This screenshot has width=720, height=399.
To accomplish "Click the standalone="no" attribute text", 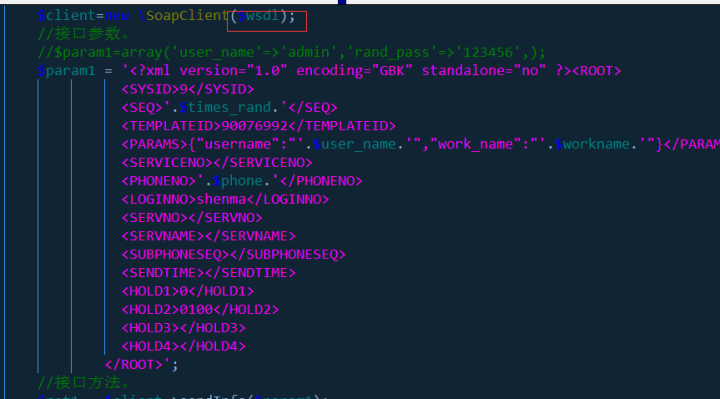I will 484,71.
